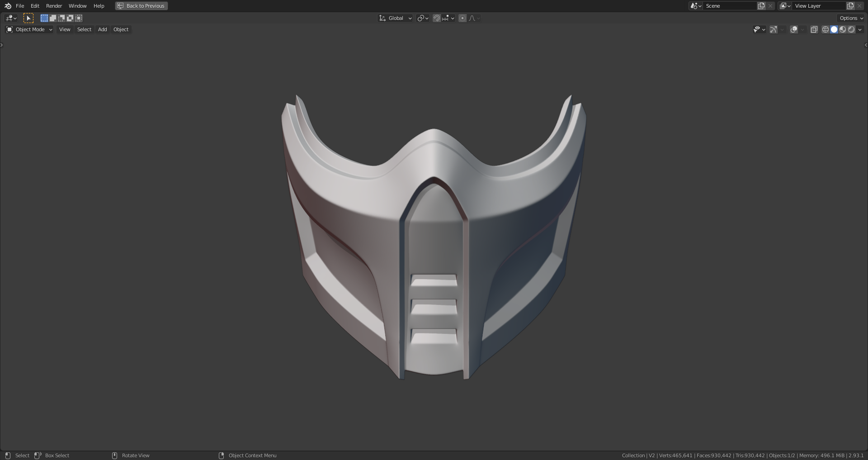Viewport: 868px width, 460px height.
Task: Open the transform pivot point dropdown
Action: (x=423, y=18)
